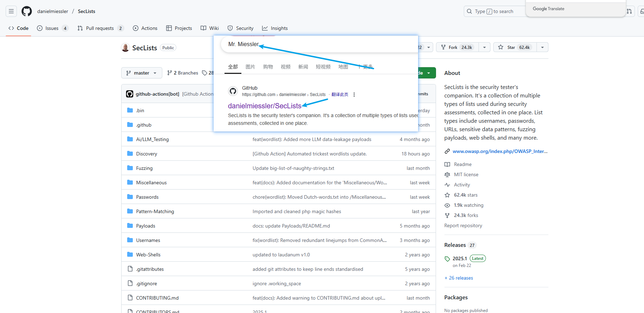The height and width of the screenshot is (313, 644).
Task: Click the tags icon next to Branches
Action: (204, 73)
